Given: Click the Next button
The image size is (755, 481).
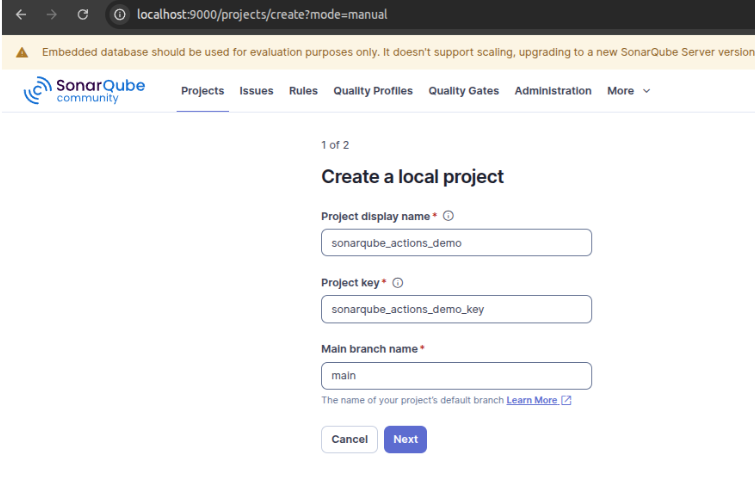Looking at the screenshot, I should click(405, 439).
